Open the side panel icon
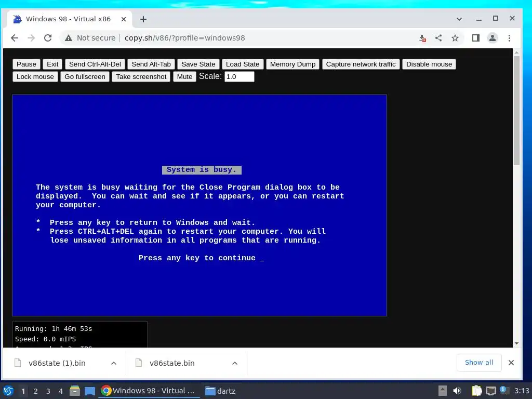 pos(476,38)
